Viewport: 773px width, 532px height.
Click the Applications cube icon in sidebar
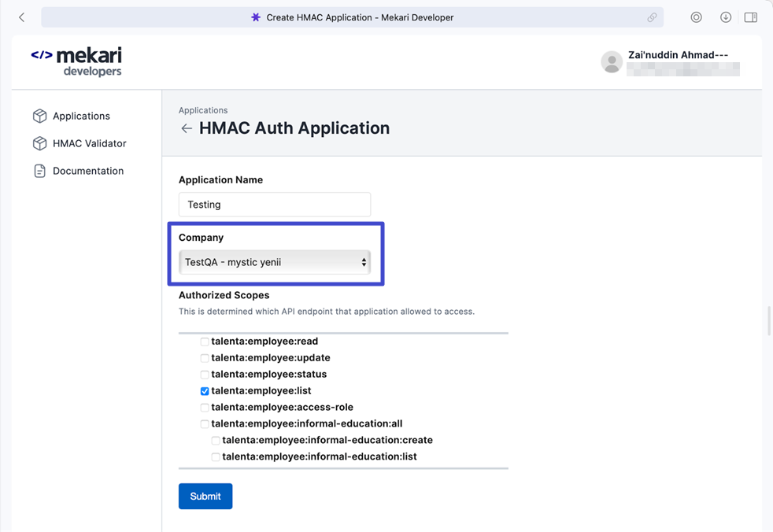tap(39, 116)
